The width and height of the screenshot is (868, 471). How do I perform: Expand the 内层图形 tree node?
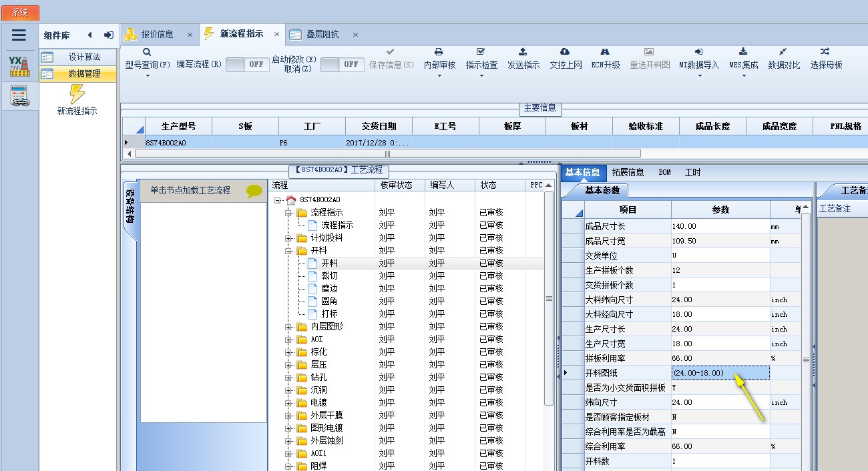(288, 327)
